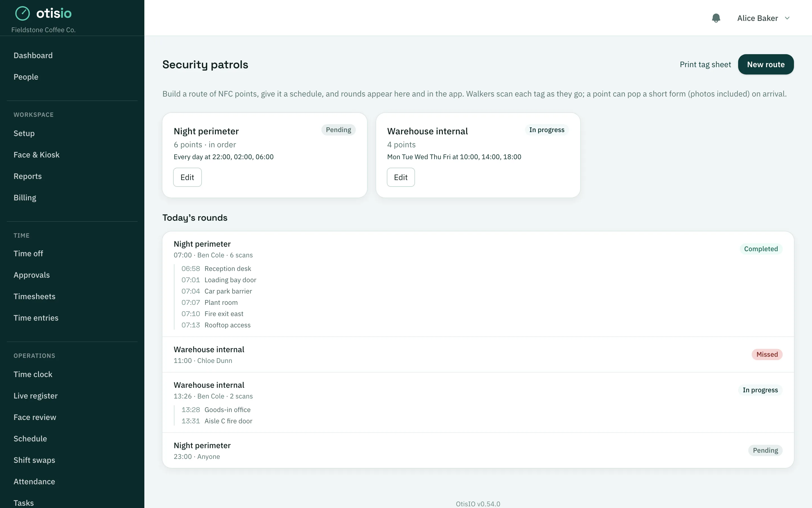Select the 13:28 Goods-in office scan
812x508 pixels.
tap(216, 410)
